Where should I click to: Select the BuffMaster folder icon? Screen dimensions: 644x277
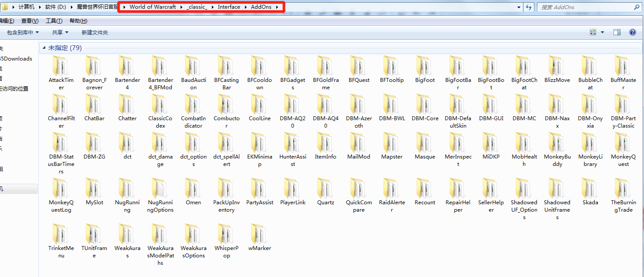tap(623, 65)
